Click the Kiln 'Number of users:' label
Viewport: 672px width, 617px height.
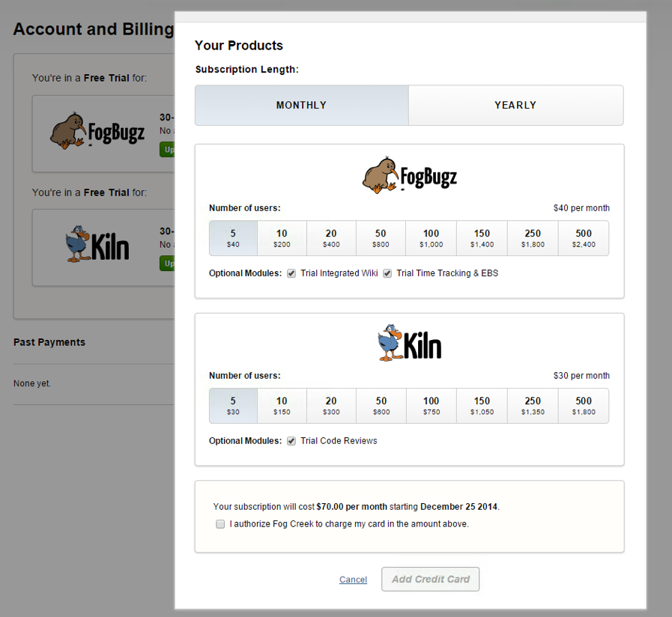click(x=245, y=376)
